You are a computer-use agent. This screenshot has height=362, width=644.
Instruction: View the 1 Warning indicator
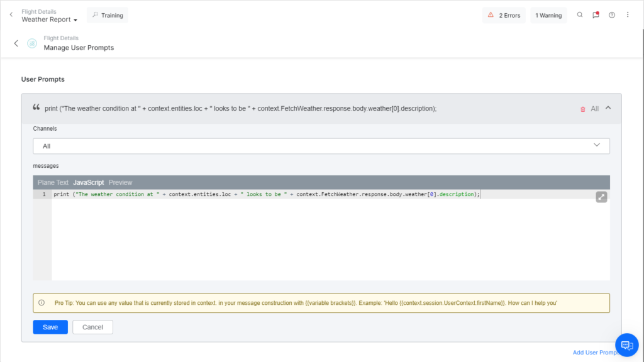[x=548, y=14]
